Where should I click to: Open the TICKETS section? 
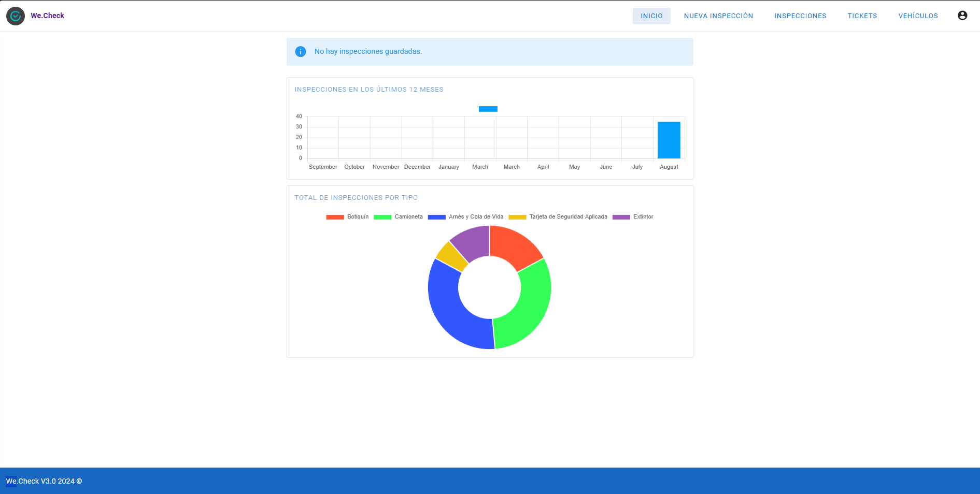[862, 16]
